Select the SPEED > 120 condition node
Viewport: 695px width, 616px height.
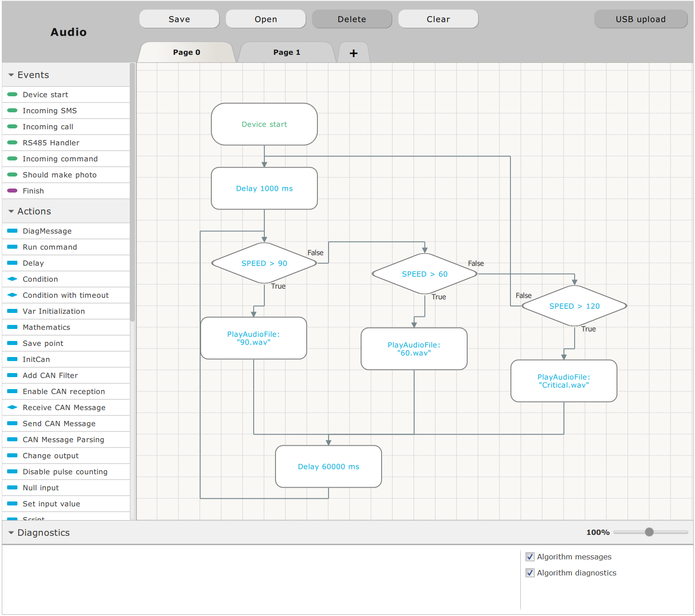(x=574, y=306)
